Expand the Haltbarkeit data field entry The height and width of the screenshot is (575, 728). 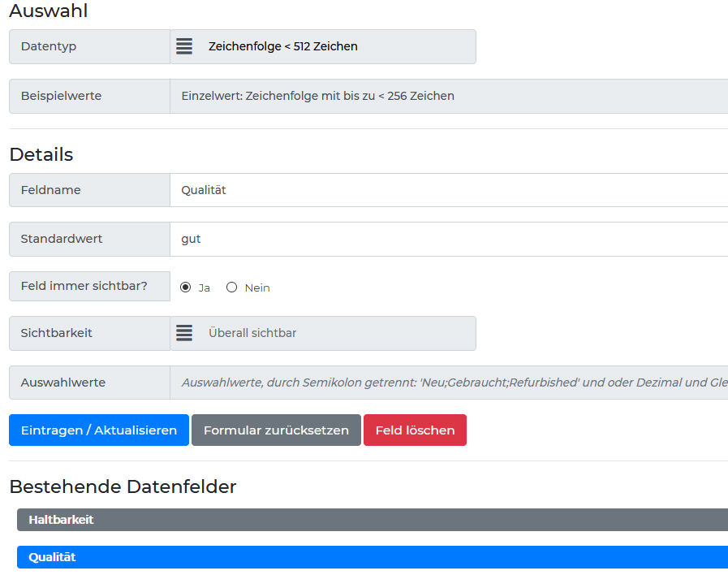click(372, 520)
